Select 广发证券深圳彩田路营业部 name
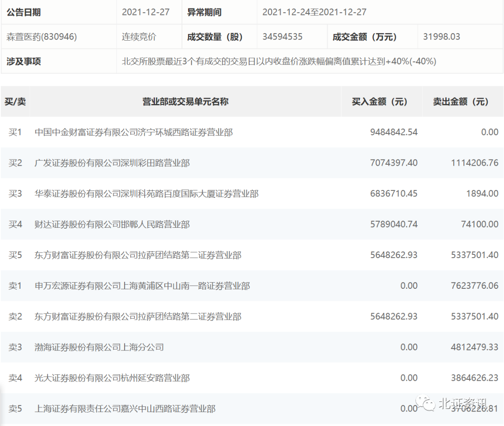This screenshot has height=426, width=504. tap(112, 163)
